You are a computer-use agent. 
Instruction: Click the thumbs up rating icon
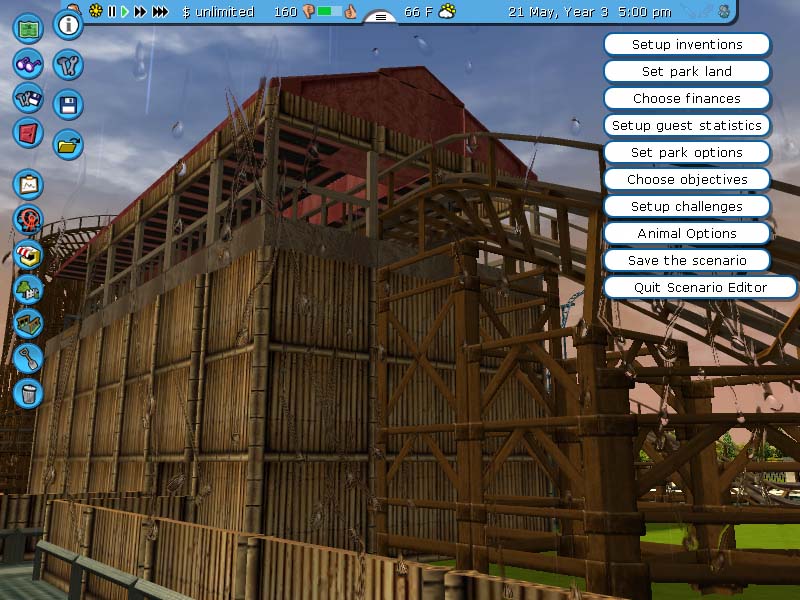(350, 12)
